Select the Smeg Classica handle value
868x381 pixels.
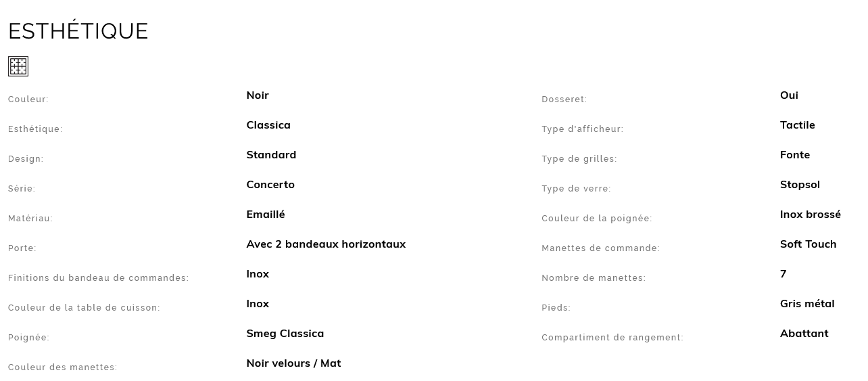[x=285, y=334]
